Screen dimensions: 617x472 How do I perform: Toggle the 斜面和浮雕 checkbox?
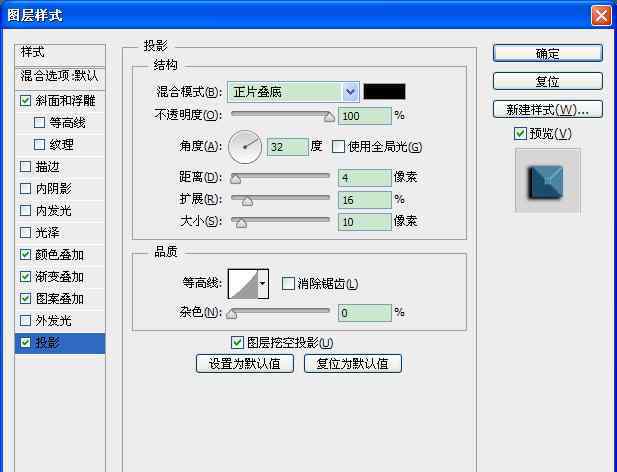(26, 101)
